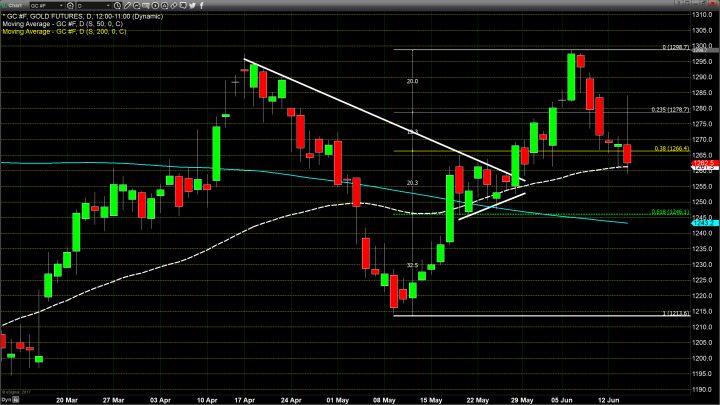Click the Twitter share icon
720x405 pixels.
(193, 6)
